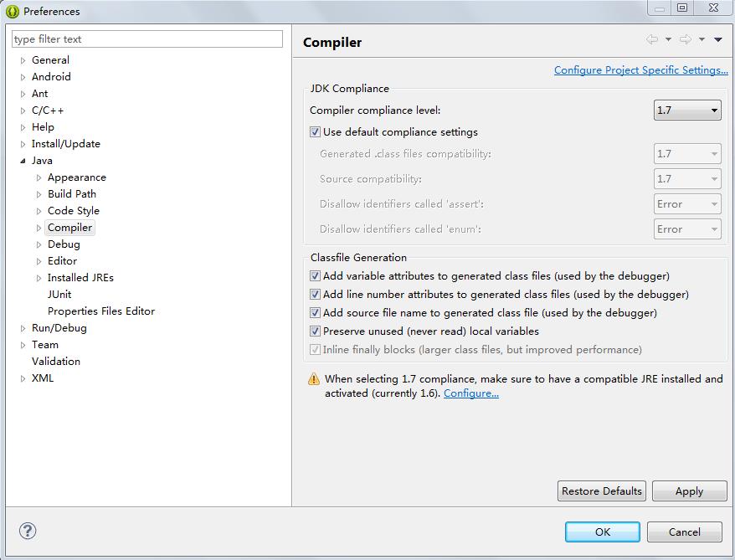Click the back navigation arrow icon
Screen dimensions: 735x560
(x=652, y=39)
